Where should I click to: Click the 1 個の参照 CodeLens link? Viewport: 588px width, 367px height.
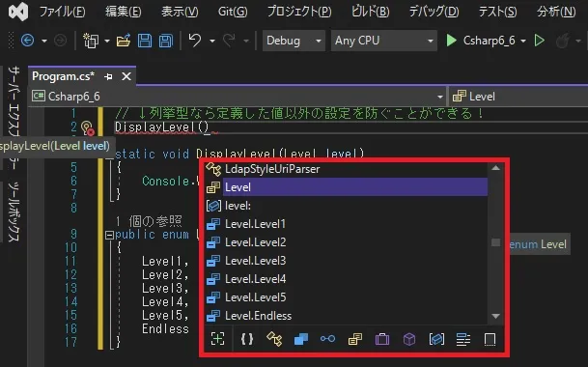click(x=149, y=221)
